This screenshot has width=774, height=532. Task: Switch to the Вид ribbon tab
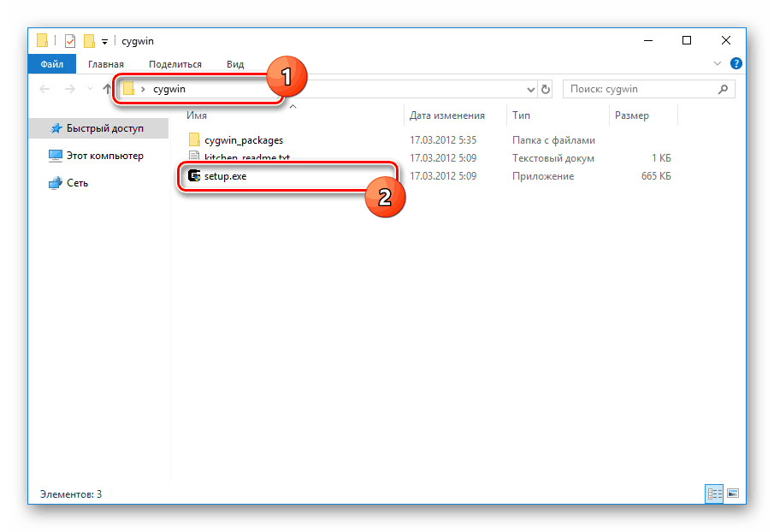(235, 64)
